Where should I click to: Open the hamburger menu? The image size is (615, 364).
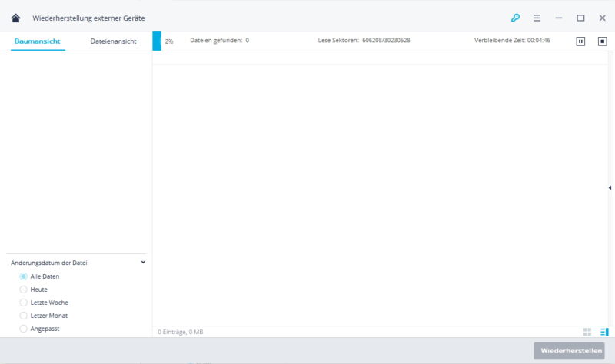click(x=537, y=18)
